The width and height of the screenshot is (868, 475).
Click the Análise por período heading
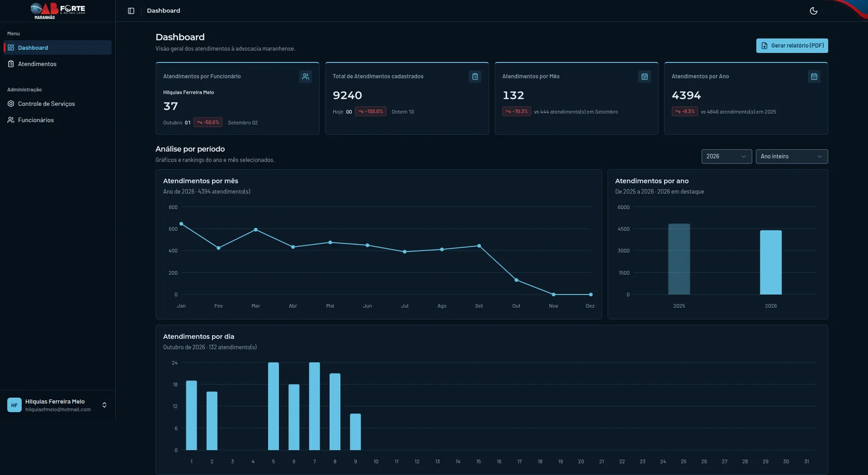click(190, 149)
